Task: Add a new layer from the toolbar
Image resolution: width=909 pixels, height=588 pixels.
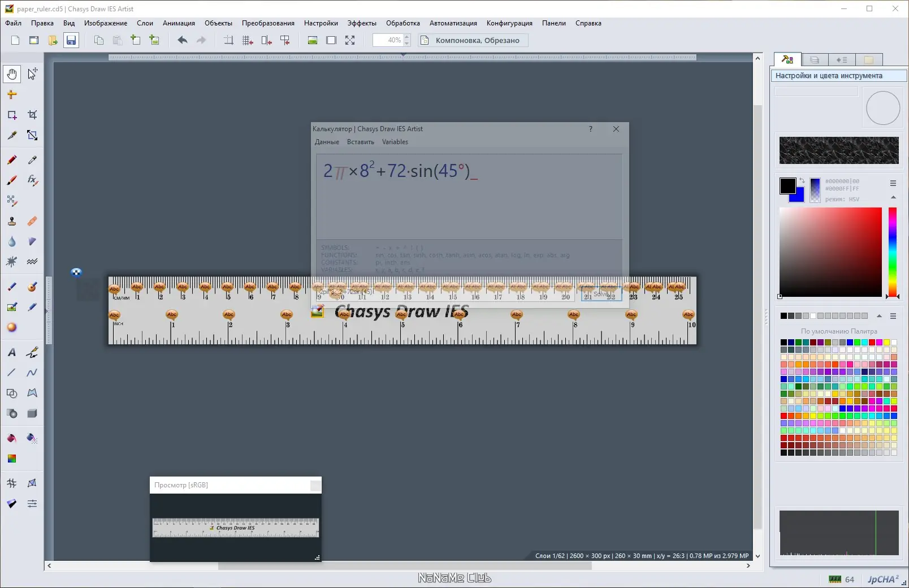Action: (x=136, y=40)
